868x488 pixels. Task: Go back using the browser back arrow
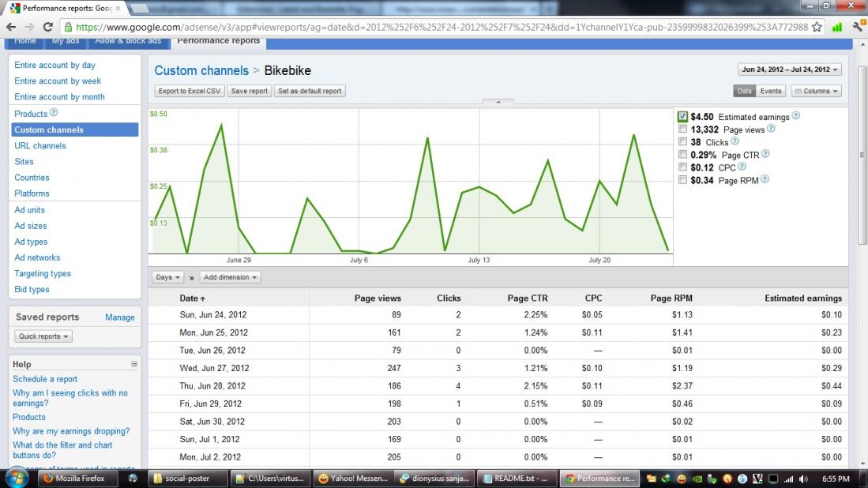pyautogui.click(x=11, y=27)
